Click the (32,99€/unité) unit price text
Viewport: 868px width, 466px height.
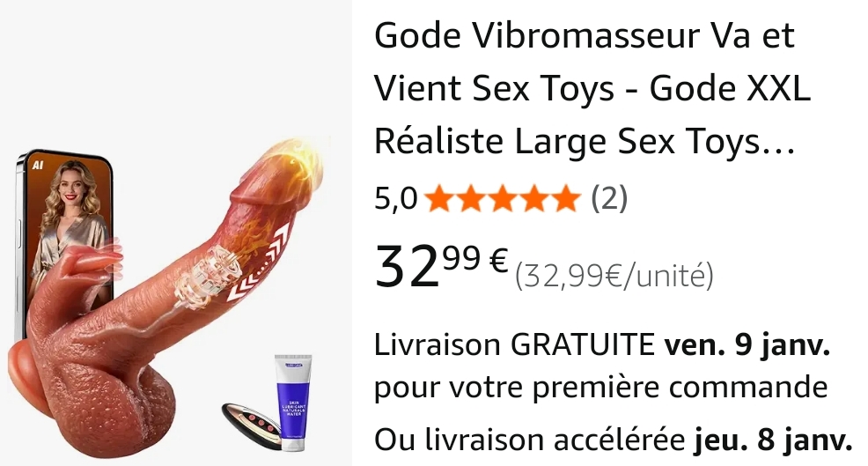pyautogui.click(x=614, y=276)
